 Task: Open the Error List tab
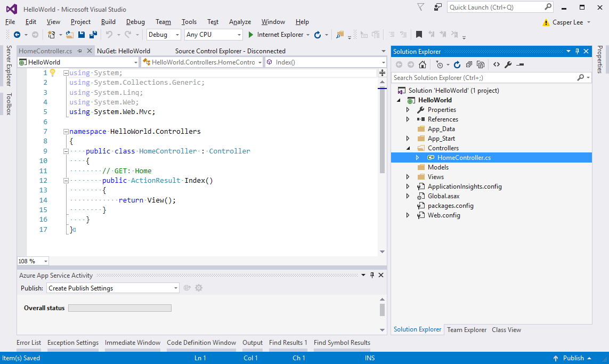(29, 342)
